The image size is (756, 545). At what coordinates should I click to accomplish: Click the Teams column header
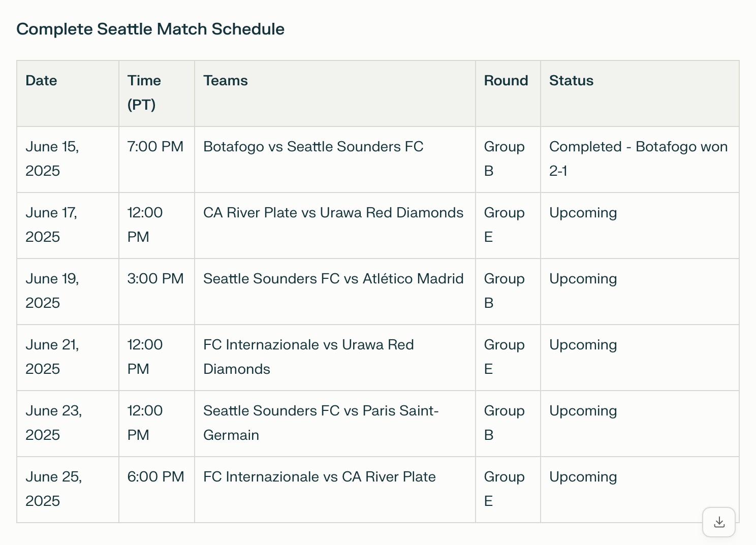point(226,80)
